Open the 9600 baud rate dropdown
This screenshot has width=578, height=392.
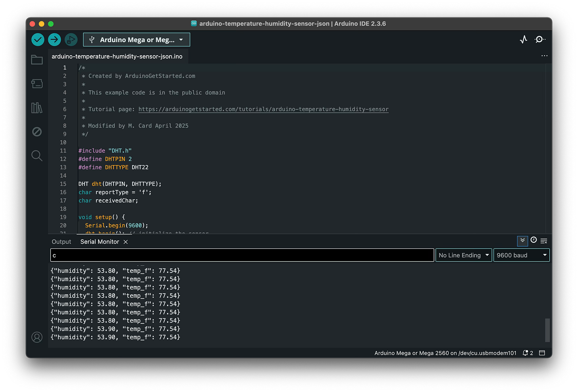521,255
